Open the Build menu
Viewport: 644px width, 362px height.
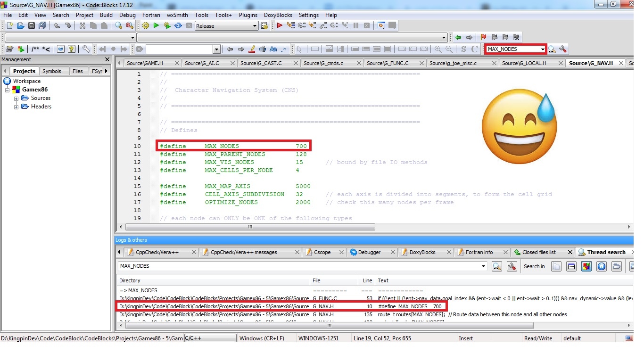pos(106,15)
